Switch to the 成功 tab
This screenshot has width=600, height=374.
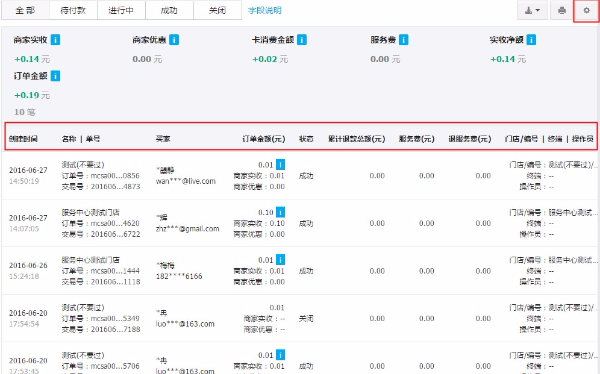(x=169, y=10)
